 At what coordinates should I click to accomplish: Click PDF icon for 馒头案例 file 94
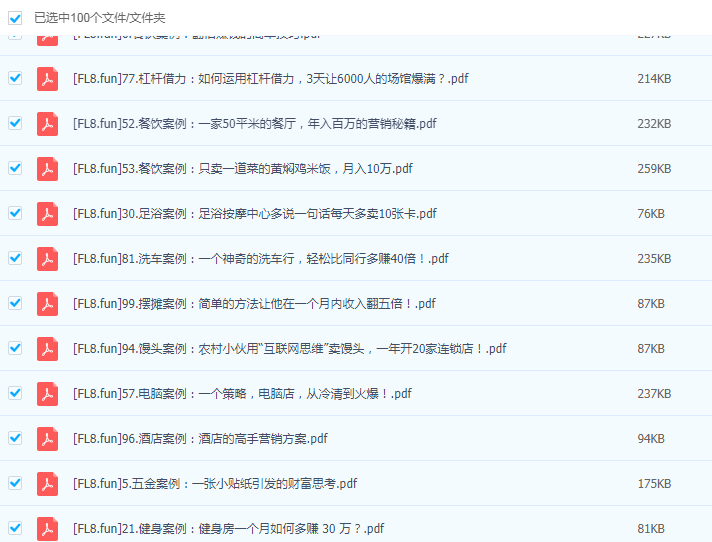pyautogui.click(x=47, y=349)
